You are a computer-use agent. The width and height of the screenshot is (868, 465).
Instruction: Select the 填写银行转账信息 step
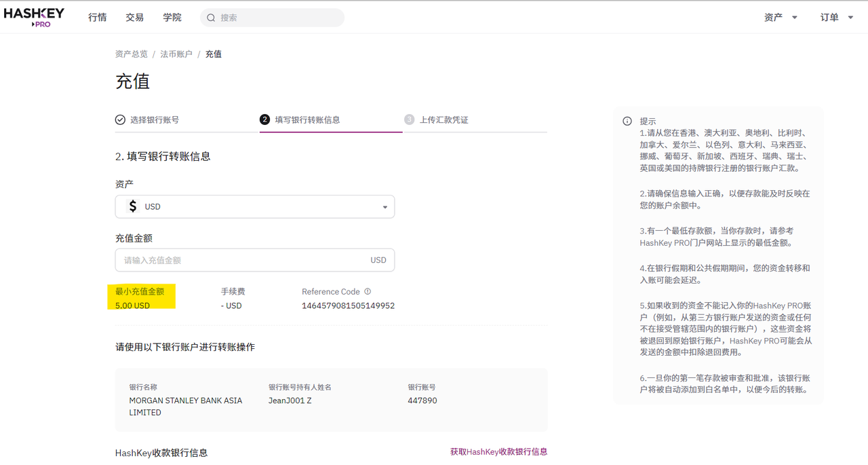pos(307,119)
